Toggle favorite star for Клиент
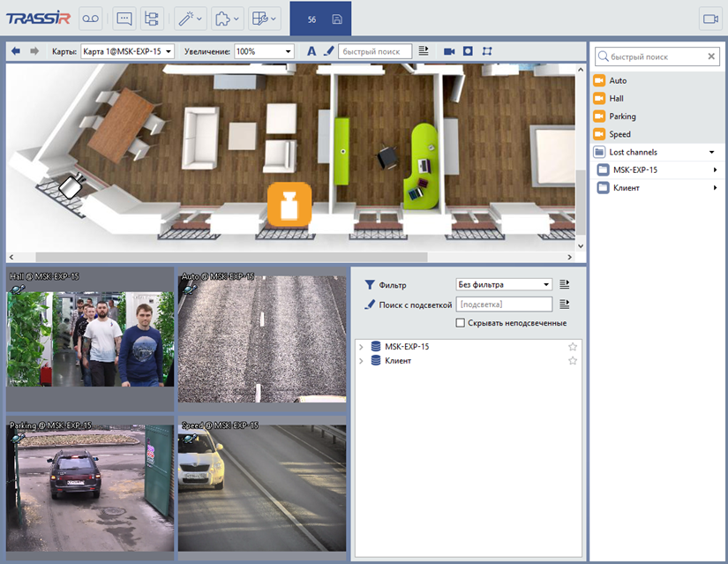The image size is (728, 564). click(x=572, y=361)
